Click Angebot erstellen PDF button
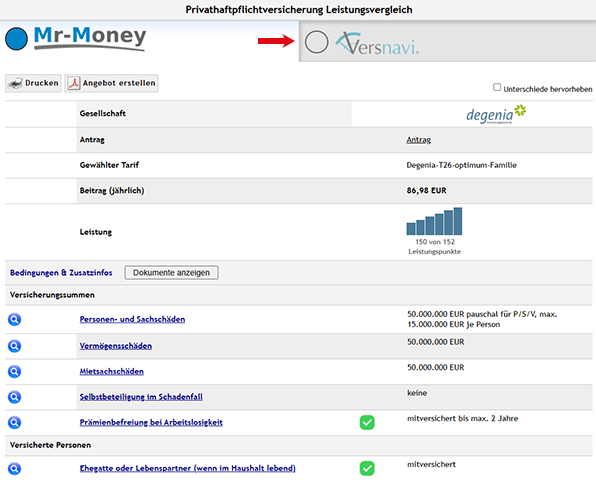 [x=111, y=83]
